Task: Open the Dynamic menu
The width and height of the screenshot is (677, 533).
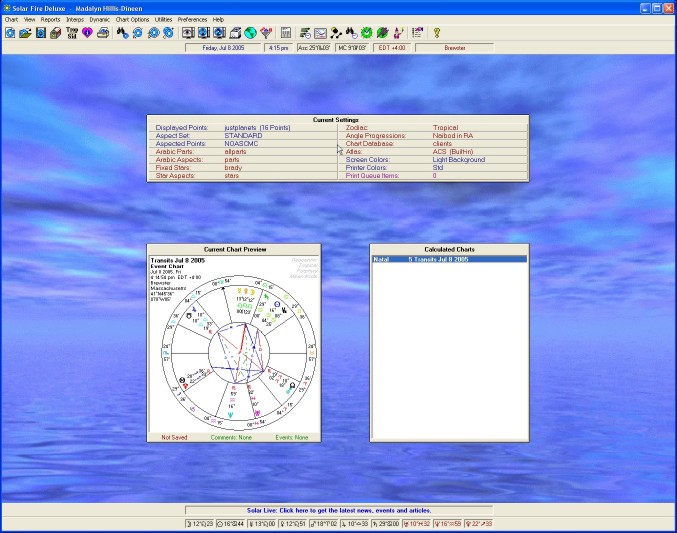Action: pyautogui.click(x=100, y=19)
